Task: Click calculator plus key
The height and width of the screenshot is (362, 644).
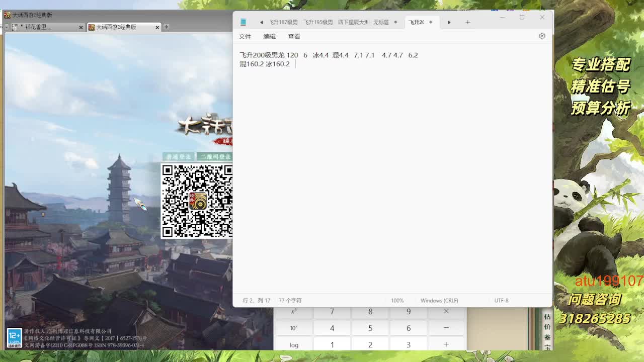Action: click(x=446, y=344)
